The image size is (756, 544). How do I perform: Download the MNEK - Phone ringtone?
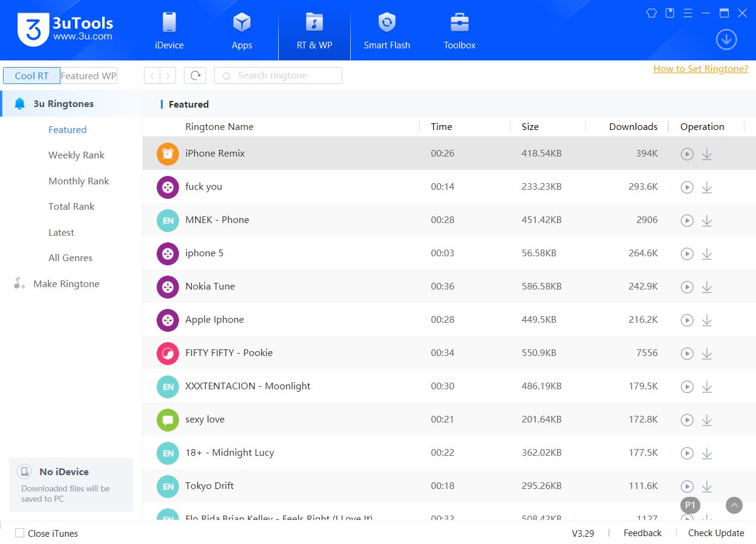tap(707, 221)
